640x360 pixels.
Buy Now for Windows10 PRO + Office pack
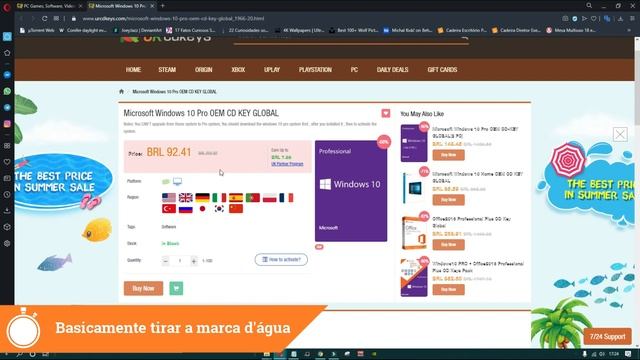[448, 289]
